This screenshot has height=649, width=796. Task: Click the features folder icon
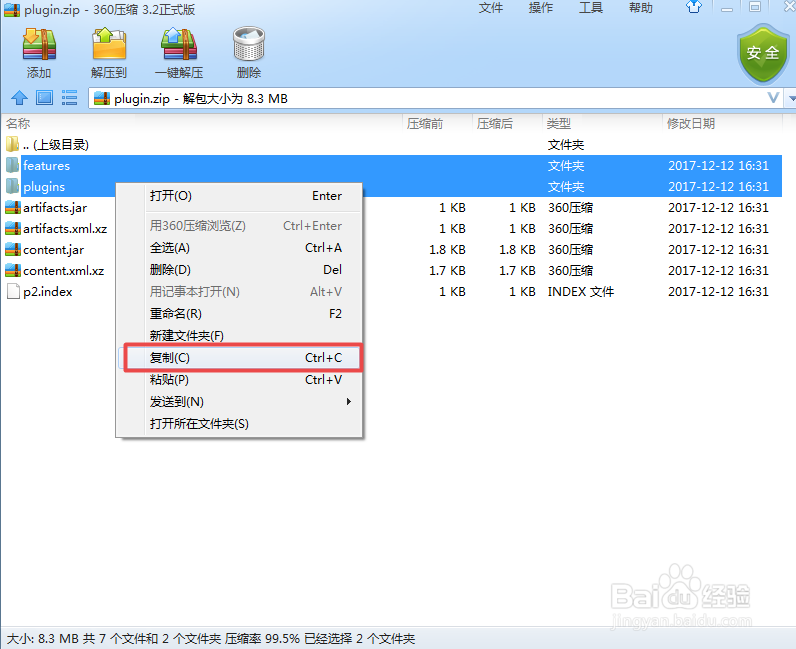point(12,166)
